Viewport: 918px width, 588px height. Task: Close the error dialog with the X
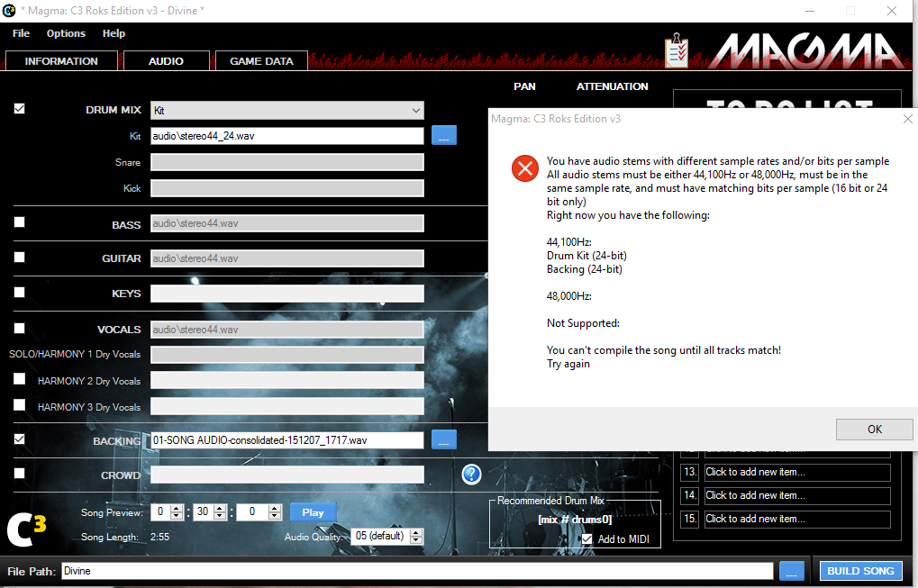click(907, 119)
